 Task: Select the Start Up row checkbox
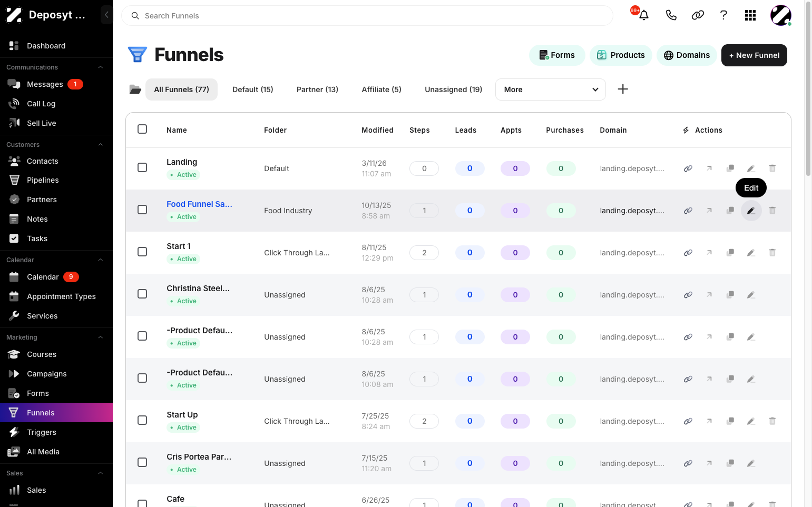142,420
